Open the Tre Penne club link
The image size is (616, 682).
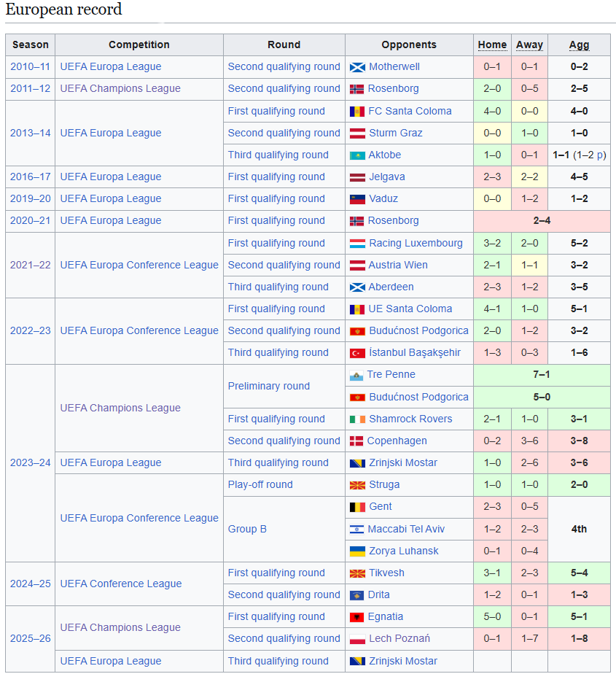coord(391,374)
